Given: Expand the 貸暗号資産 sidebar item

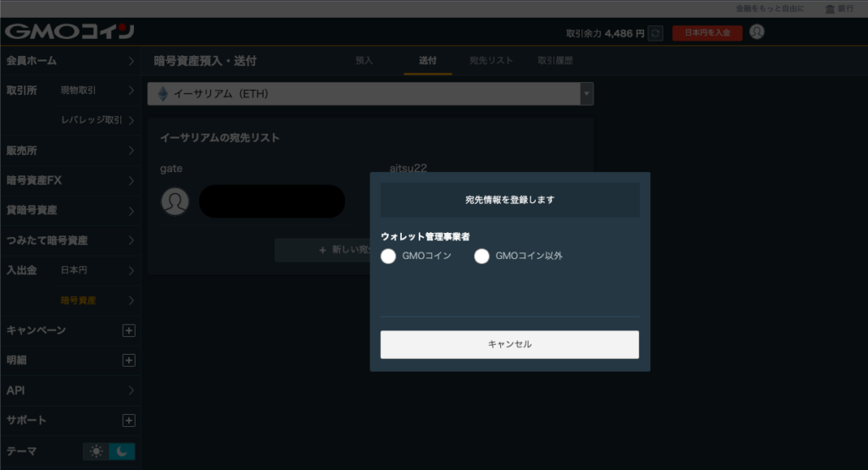Looking at the screenshot, I should click(x=70, y=210).
